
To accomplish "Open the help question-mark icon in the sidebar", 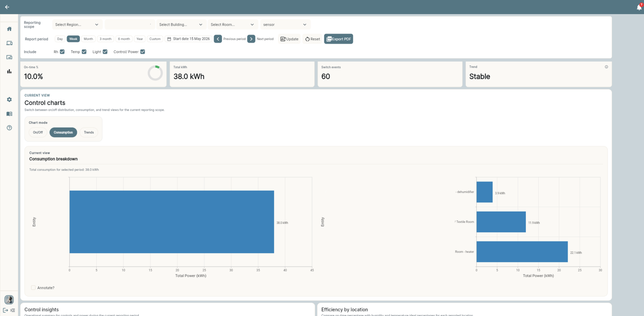I will point(9,128).
